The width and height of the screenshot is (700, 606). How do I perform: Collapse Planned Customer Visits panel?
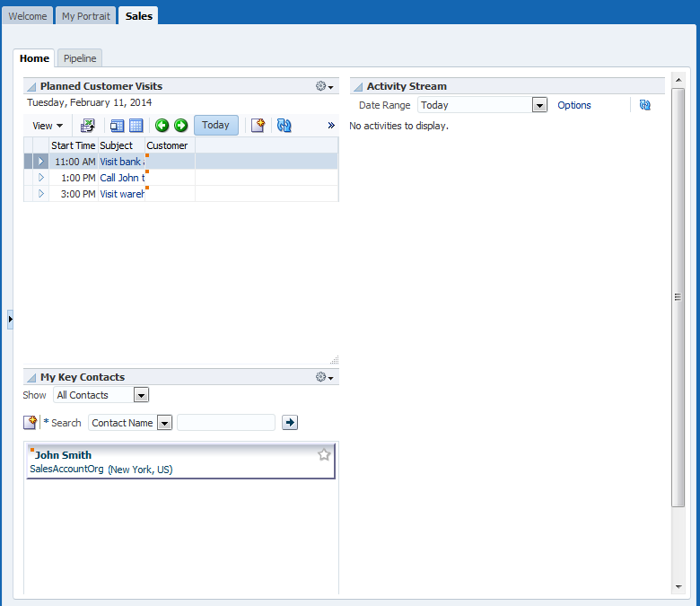click(x=31, y=86)
